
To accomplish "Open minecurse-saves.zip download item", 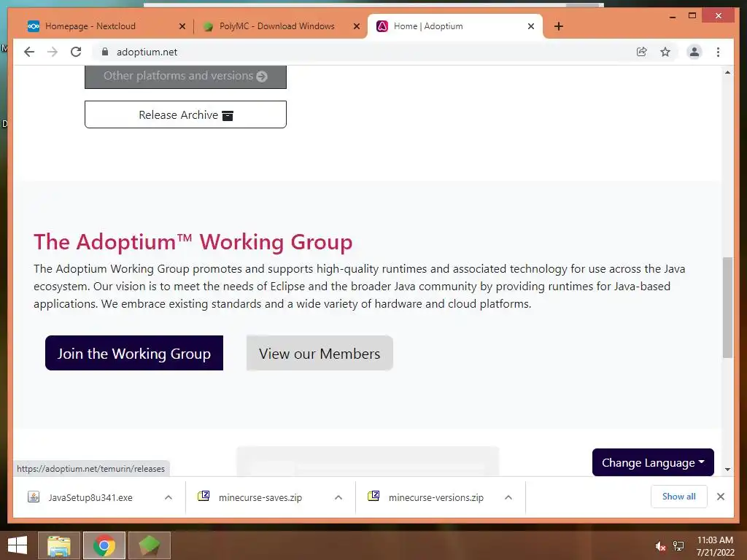I will 260,497.
